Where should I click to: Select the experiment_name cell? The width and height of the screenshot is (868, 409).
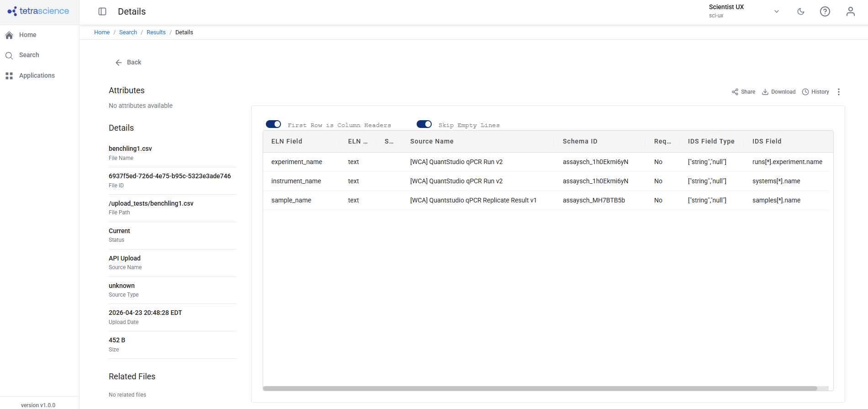[x=297, y=162]
